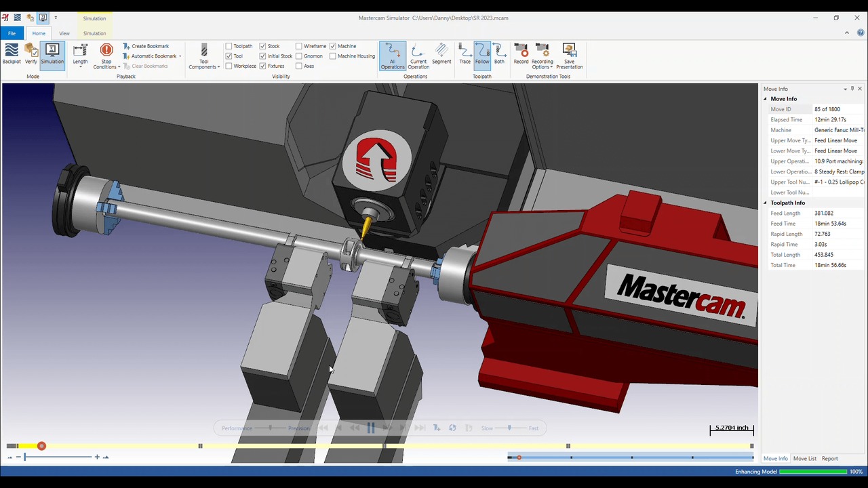Toggle the Initial Stock checkbox
The height and width of the screenshot is (488, 868).
coord(262,56)
